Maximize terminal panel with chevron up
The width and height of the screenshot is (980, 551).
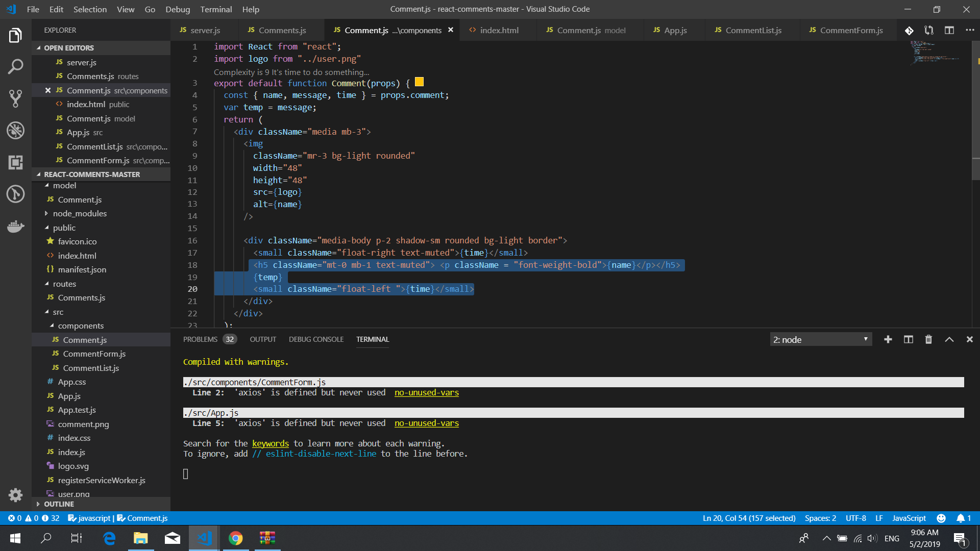click(x=949, y=339)
